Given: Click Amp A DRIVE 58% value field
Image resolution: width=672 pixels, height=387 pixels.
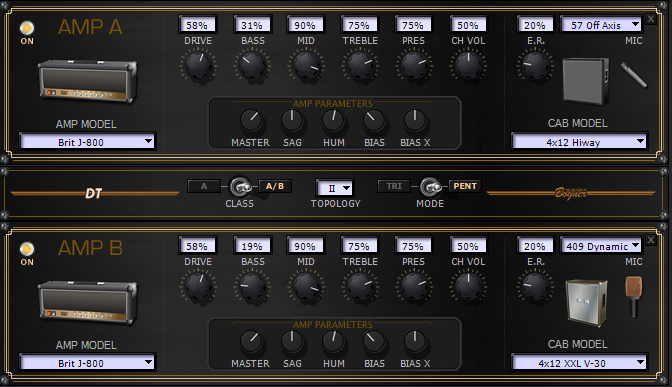Looking at the screenshot, I should pos(198,25).
